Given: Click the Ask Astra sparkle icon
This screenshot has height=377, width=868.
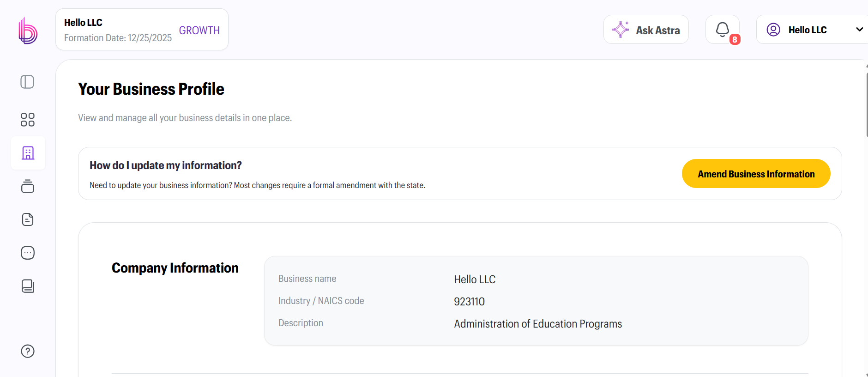Looking at the screenshot, I should (621, 30).
